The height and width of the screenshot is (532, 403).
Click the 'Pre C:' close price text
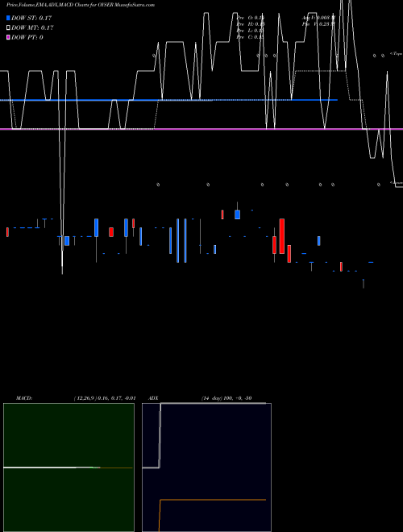pyautogui.click(x=251, y=37)
